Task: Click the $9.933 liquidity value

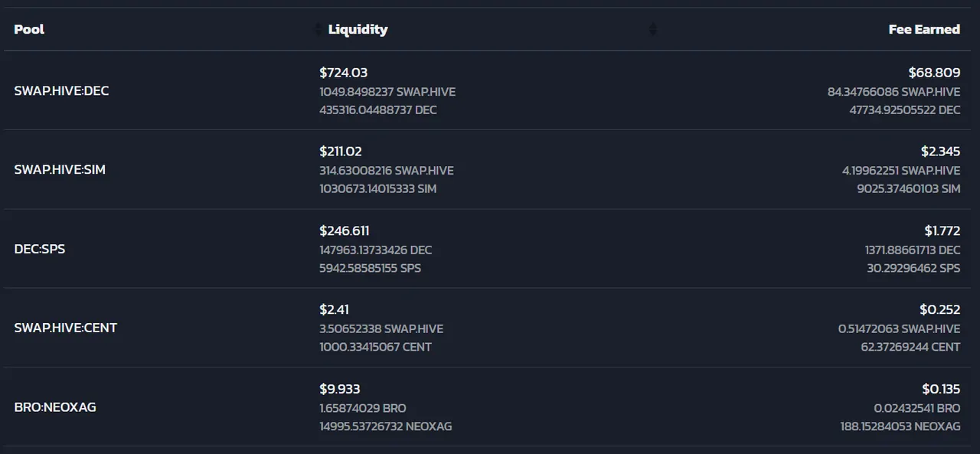Action: pyautogui.click(x=340, y=389)
